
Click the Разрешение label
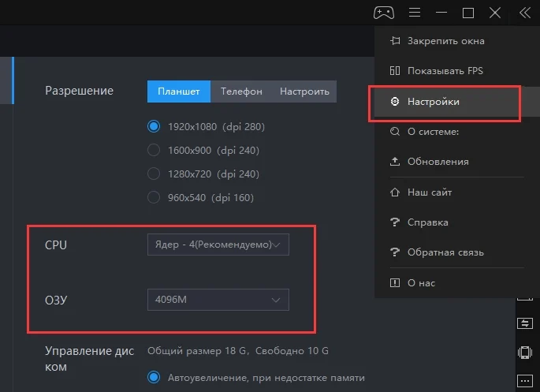pos(79,91)
